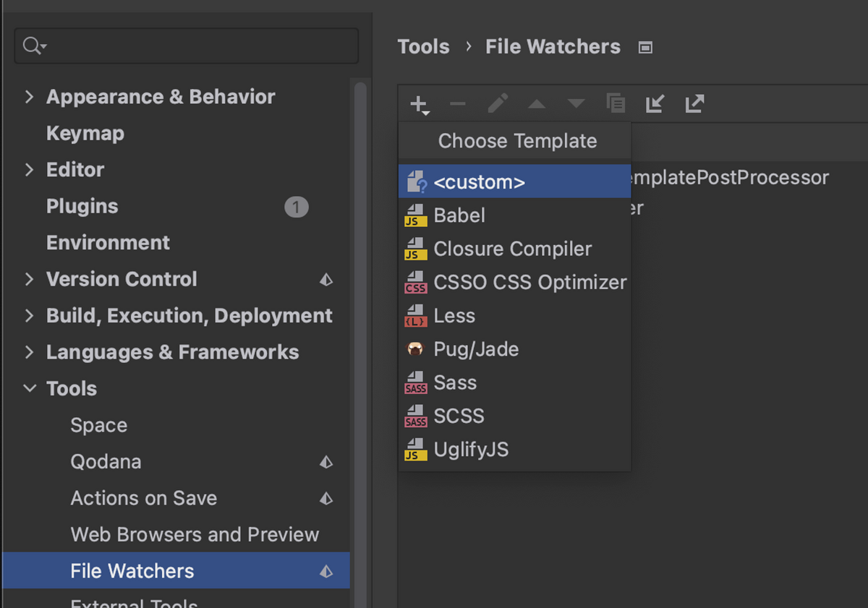Click the import watchers icon
868x608 pixels.
point(655,103)
